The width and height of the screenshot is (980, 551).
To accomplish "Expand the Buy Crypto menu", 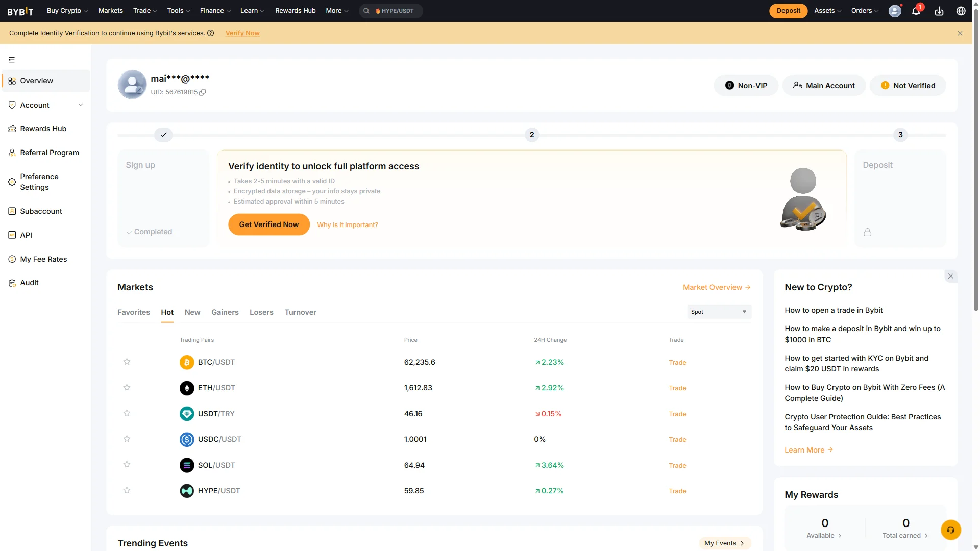I will (67, 11).
